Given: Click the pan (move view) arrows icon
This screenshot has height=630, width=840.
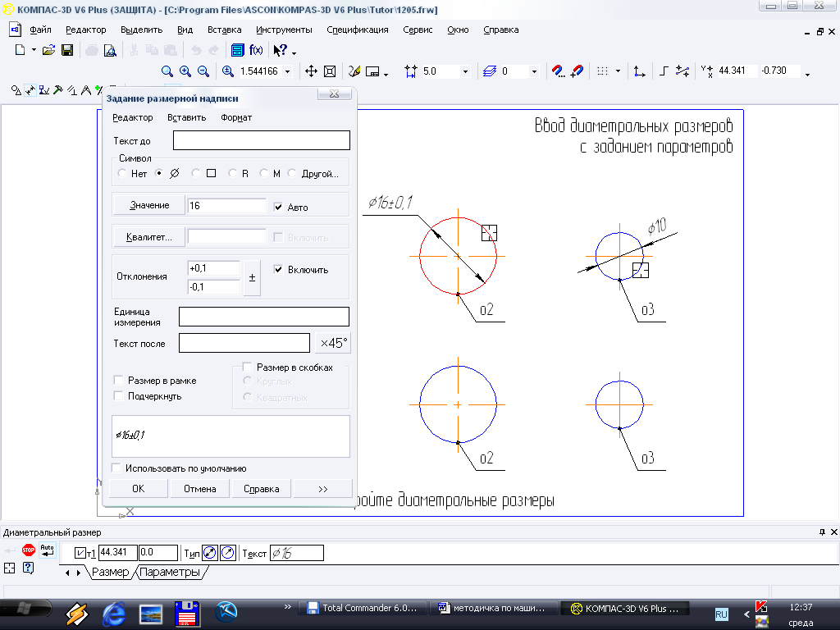Looking at the screenshot, I should coord(311,71).
